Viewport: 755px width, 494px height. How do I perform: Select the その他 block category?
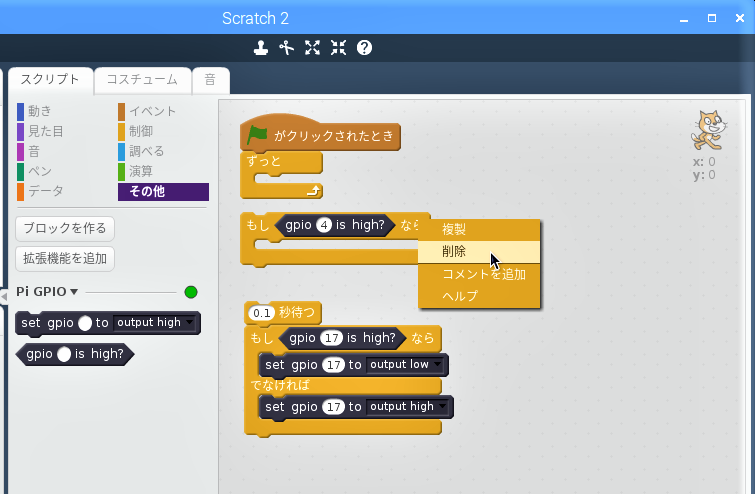163,192
